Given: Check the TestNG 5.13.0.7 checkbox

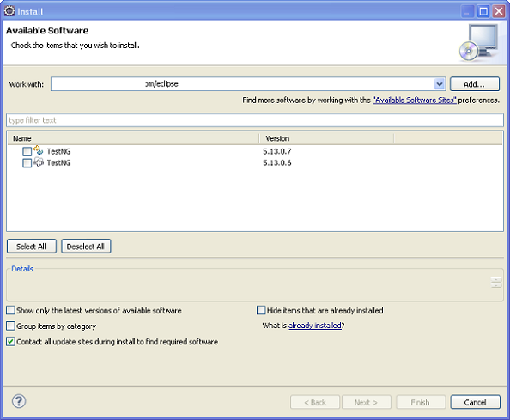Looking at the screenshot, I should tap(27, 151).
